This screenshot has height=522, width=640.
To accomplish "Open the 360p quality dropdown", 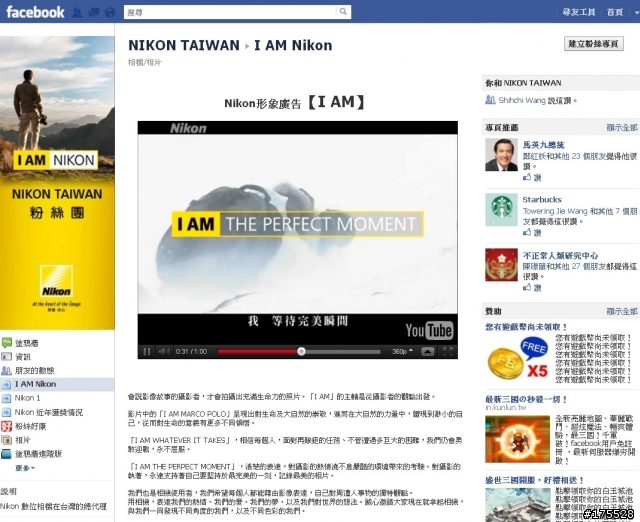I will tap(402, 351).
